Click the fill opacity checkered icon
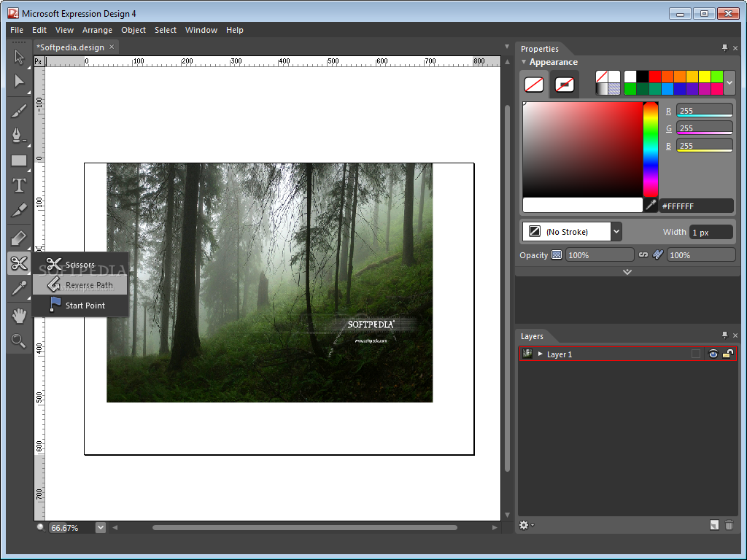Image resolution: width=747 pixels, height=560 pixels. [557, 254]
